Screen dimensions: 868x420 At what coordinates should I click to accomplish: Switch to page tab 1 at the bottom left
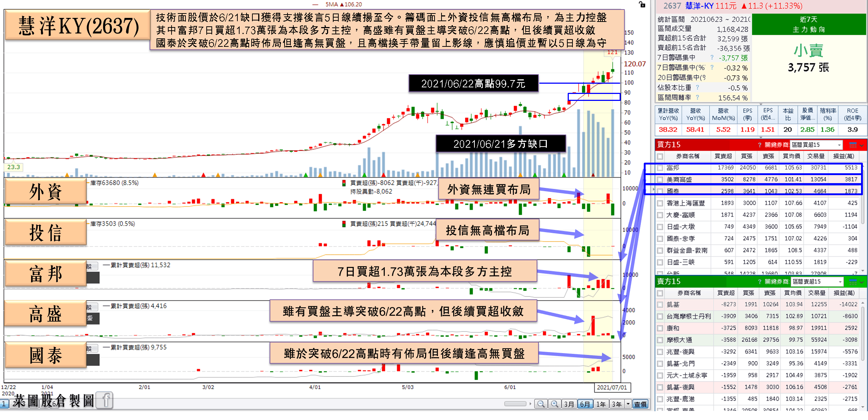4,404
